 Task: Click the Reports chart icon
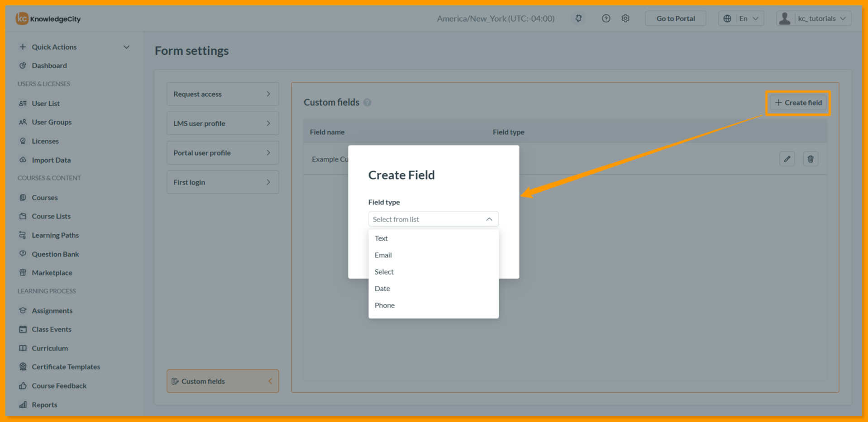pos(23,405)
